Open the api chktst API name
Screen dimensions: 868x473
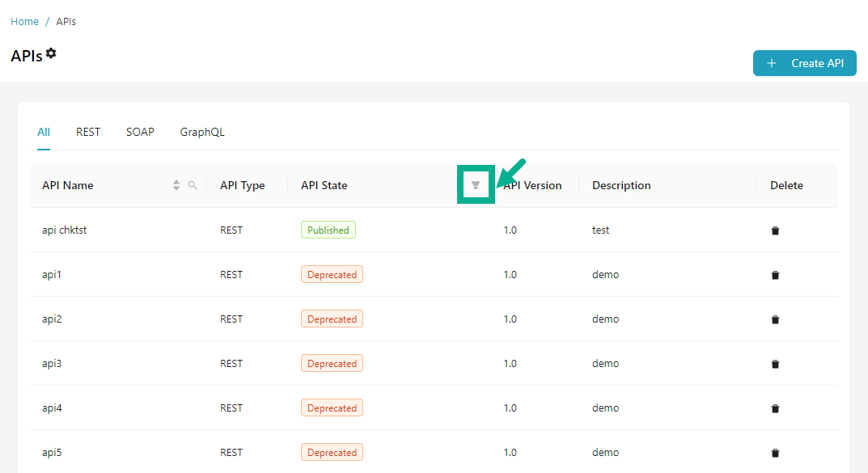click(65, 230)
